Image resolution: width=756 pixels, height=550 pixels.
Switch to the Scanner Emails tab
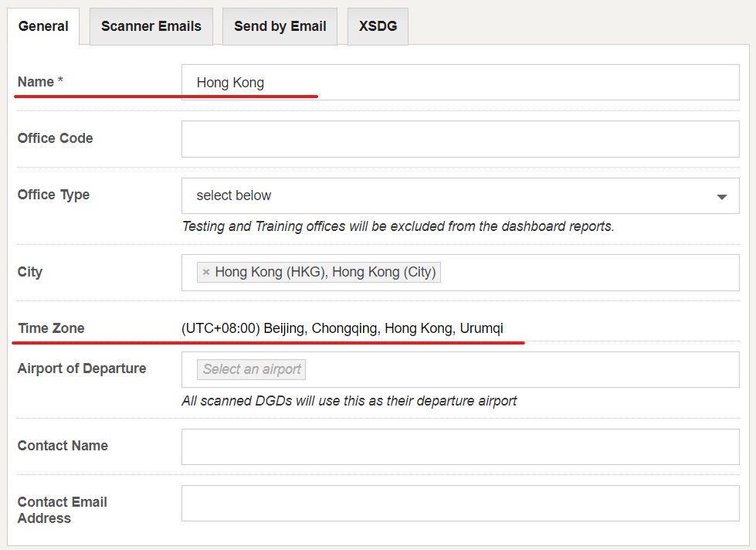[x=151, y=26]
